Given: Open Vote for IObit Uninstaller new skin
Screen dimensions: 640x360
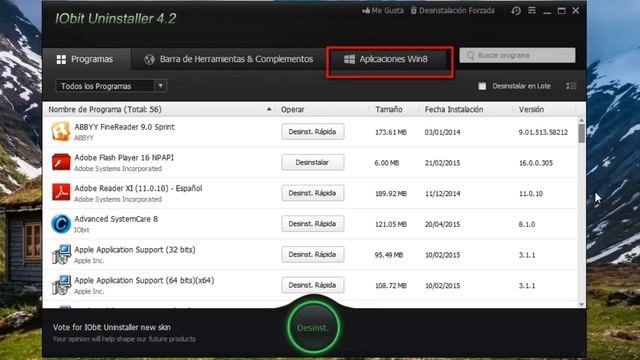Looking at the screenshot, I should 112,327.
